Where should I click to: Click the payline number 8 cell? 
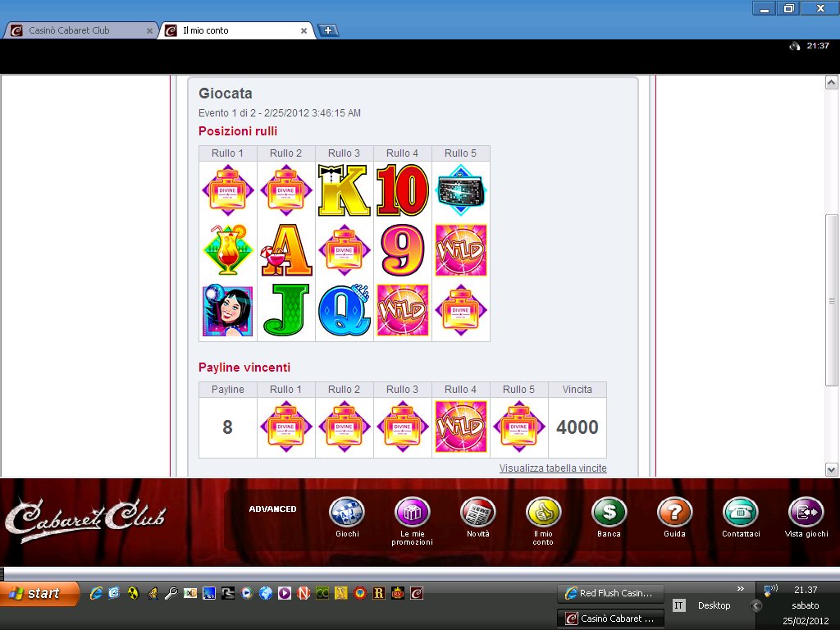228,427
